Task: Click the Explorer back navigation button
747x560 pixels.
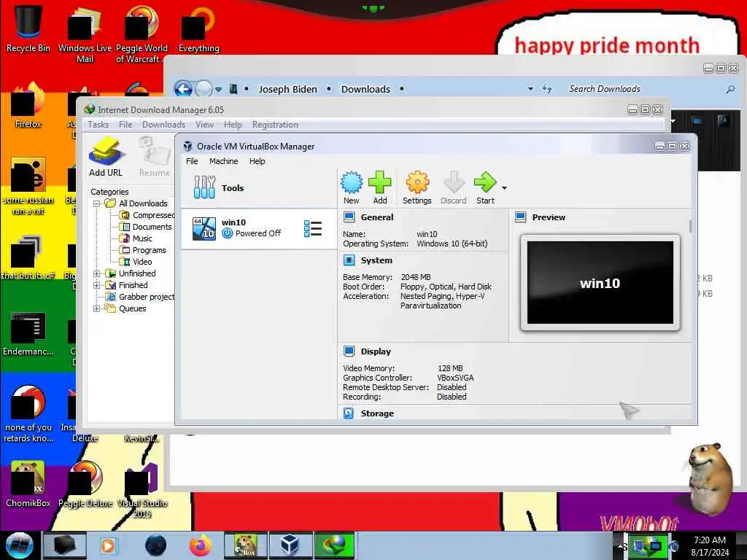Action: [183, 88]
